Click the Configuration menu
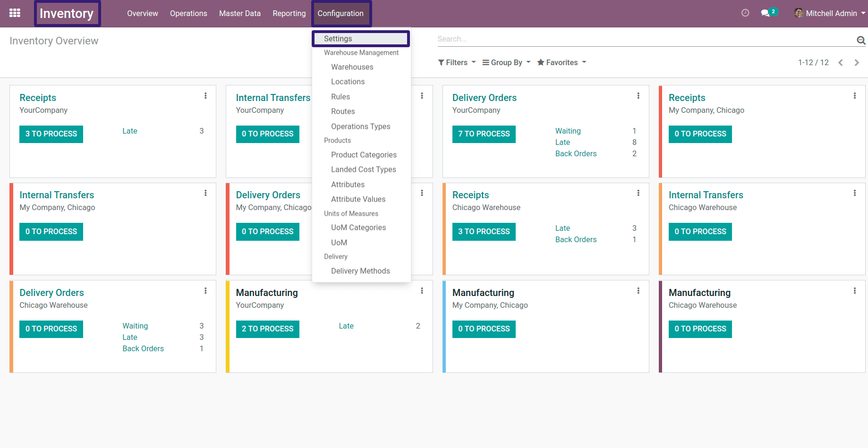Image resolution: width=868 pixels, height=448 pixels. [340, 13]
